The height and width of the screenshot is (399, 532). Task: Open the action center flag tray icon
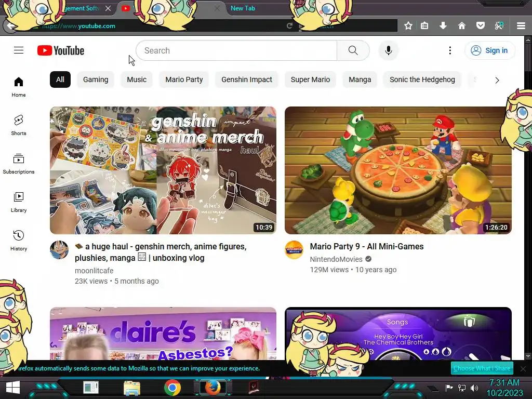pyautogui.click(x=449, y=388)
